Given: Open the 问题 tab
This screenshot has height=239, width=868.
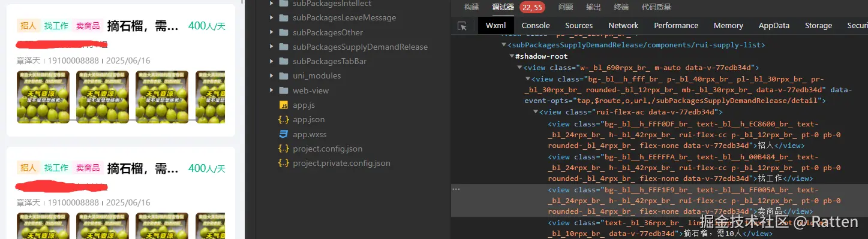Looking at the screenshot, I should tap(566, 7).
